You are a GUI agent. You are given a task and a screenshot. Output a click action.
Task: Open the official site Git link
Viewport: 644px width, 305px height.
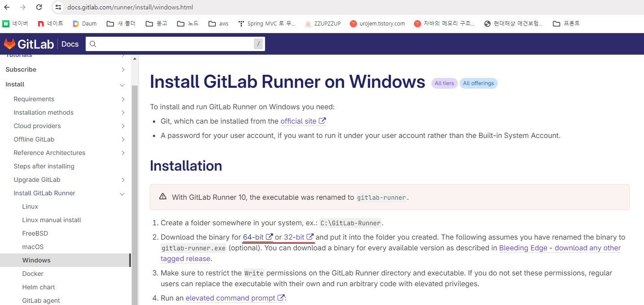303,121
